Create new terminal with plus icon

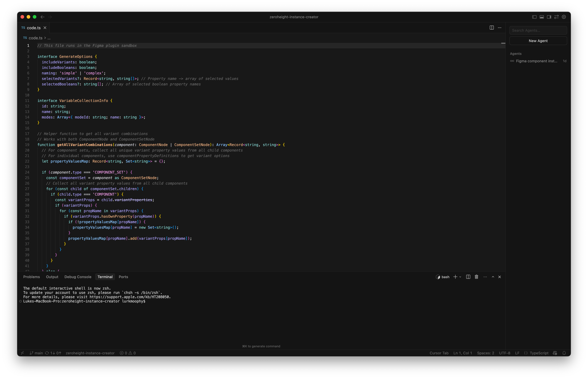click(x=455, y=277)
